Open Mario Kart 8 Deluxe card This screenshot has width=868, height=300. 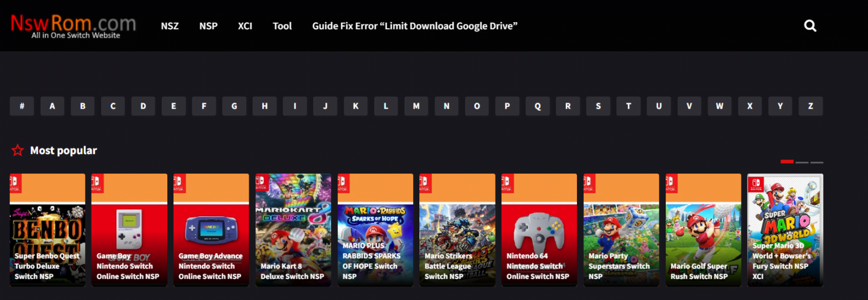point(293,230)
